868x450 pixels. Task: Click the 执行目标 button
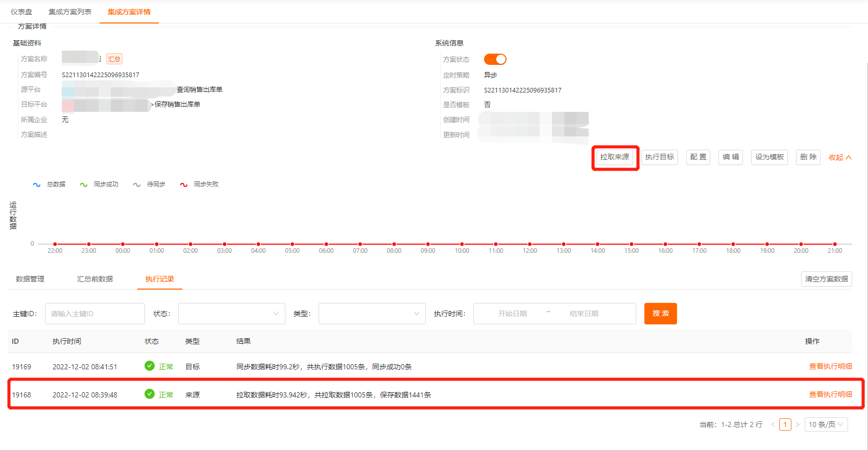[659, 157]
